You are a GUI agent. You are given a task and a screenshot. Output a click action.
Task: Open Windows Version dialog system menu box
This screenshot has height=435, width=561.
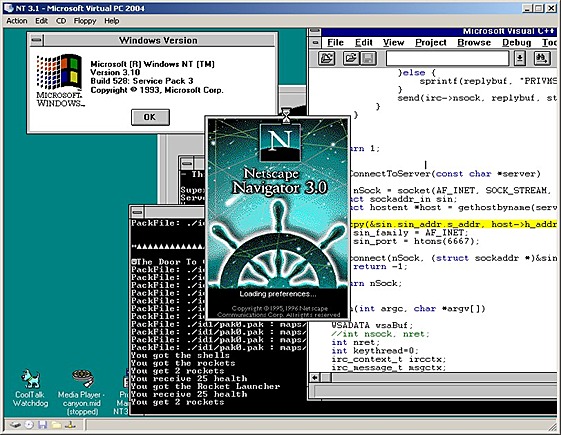pyautogui.click(x=36, y=40)
